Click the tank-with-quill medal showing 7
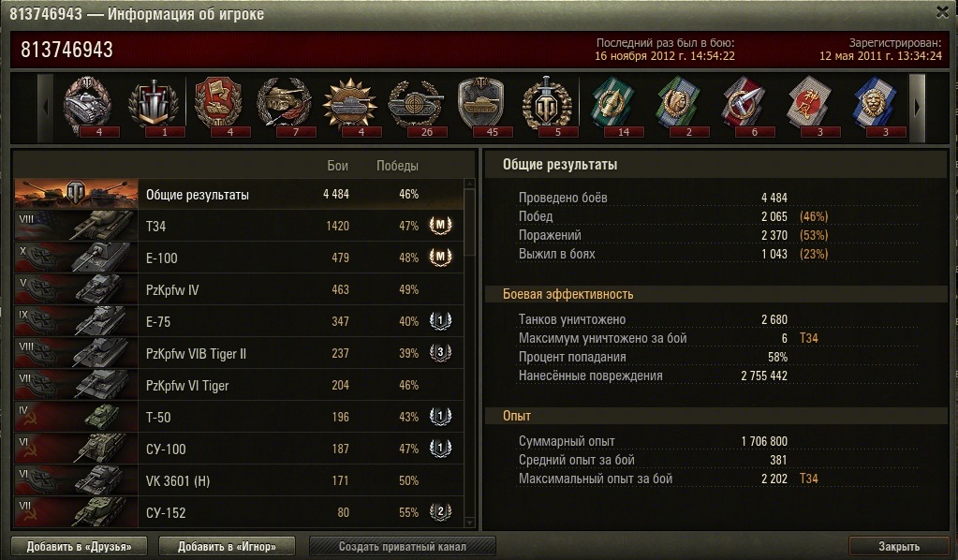This screenshot has height=560, width=958. pyautogui.click(x=284, y=104)
